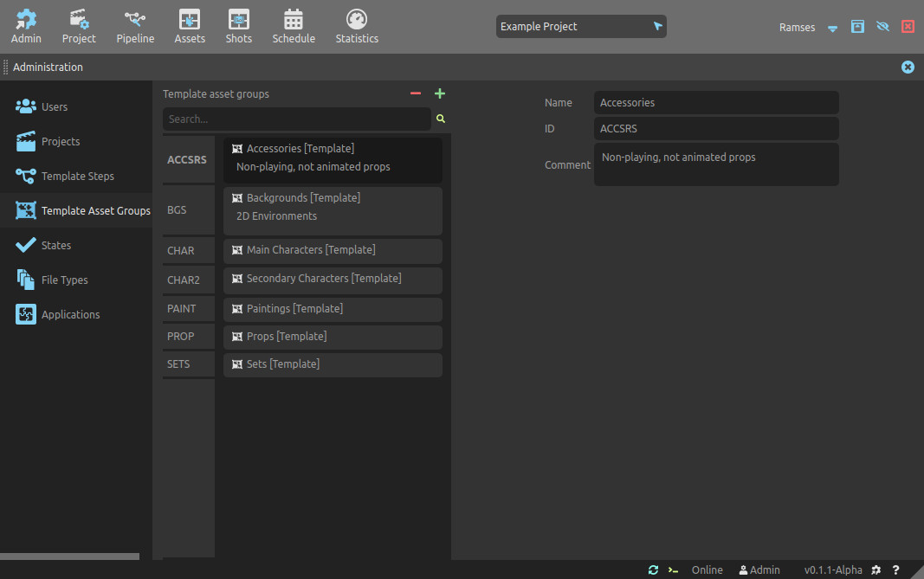924x579 pixels.
Task: Select the CHAR row header
Action: (x=189, y=251)
